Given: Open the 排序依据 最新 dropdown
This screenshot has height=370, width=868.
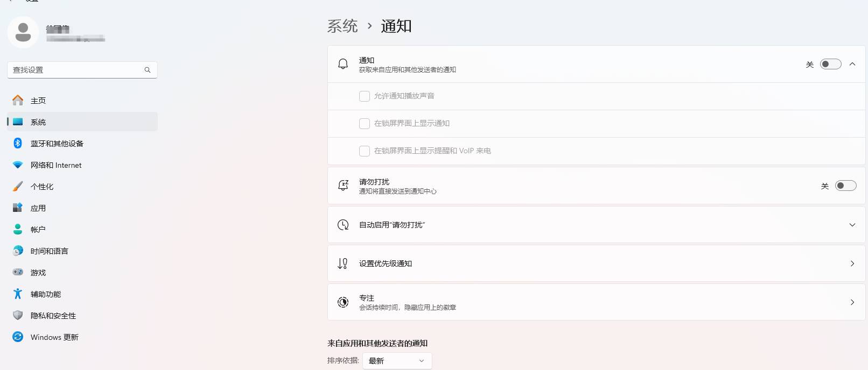Looking at the screenshot, I should click(x=397, y=361).
